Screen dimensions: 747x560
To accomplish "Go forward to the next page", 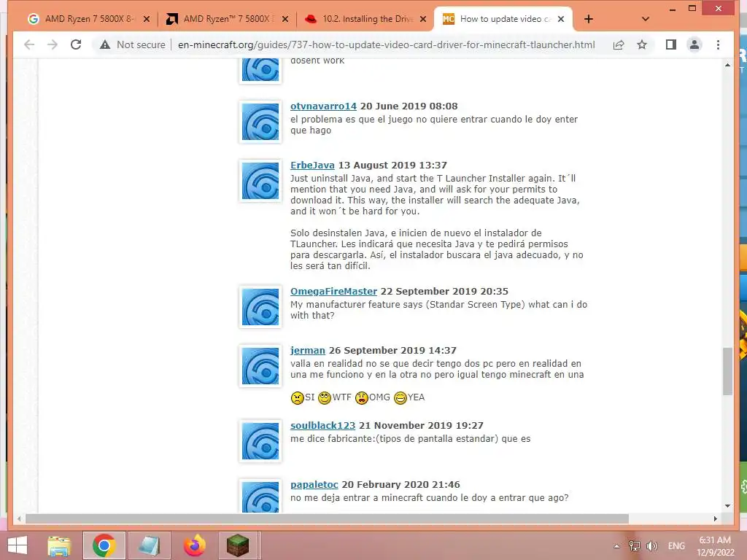I will [x=53, y=44].
